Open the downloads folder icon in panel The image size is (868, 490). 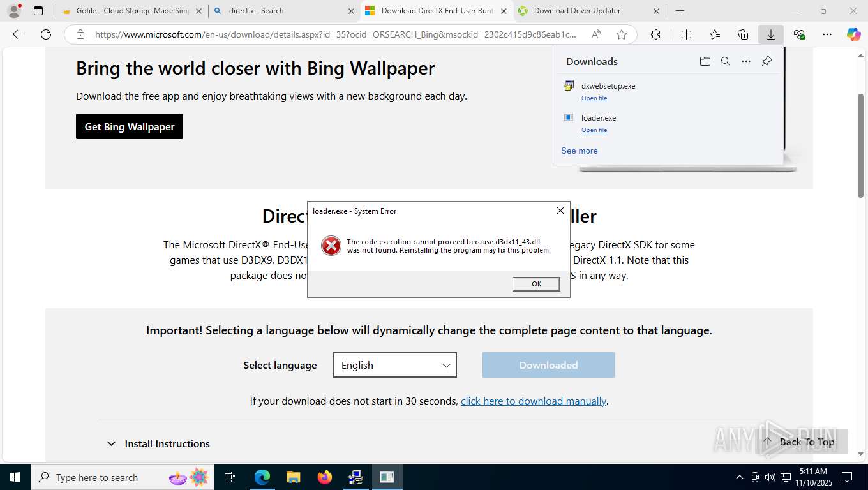click(705, 61)
